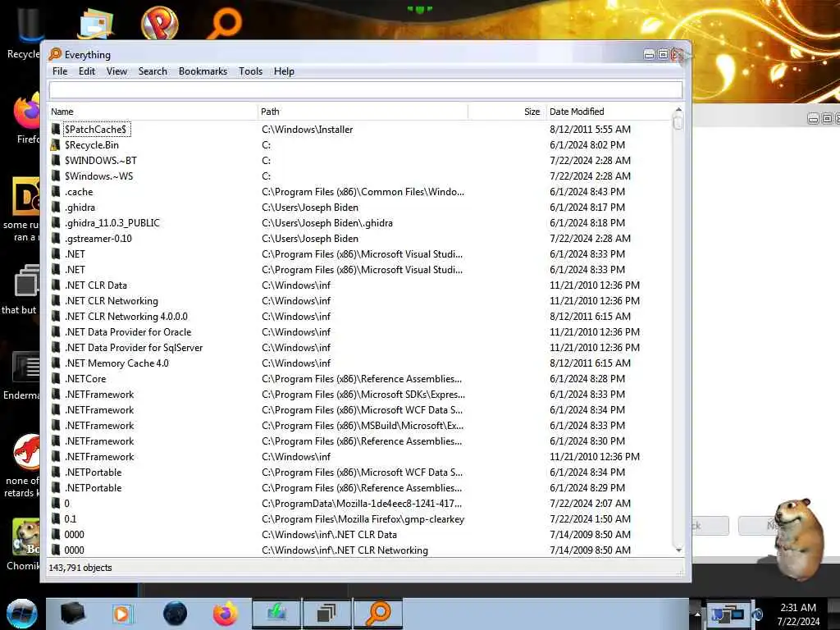Click folder icon next to 0.1
Viewport: 840px width, 630px height.
(56, 518)
